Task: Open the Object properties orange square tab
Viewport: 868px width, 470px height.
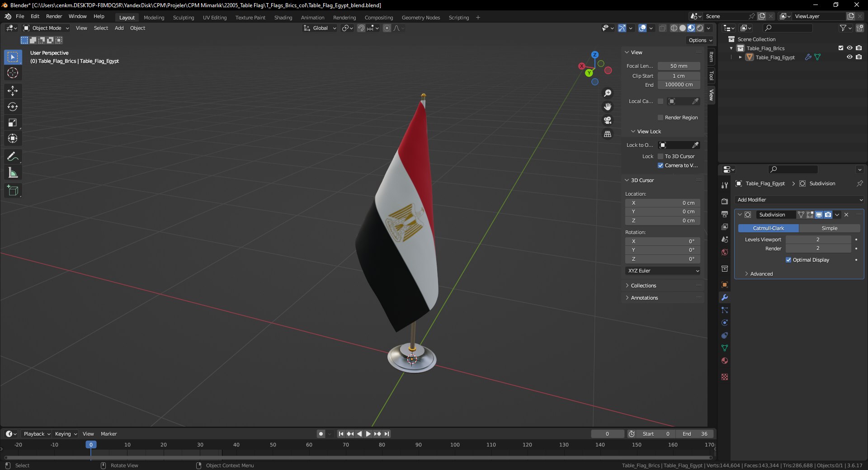Action: click(725, 285)
